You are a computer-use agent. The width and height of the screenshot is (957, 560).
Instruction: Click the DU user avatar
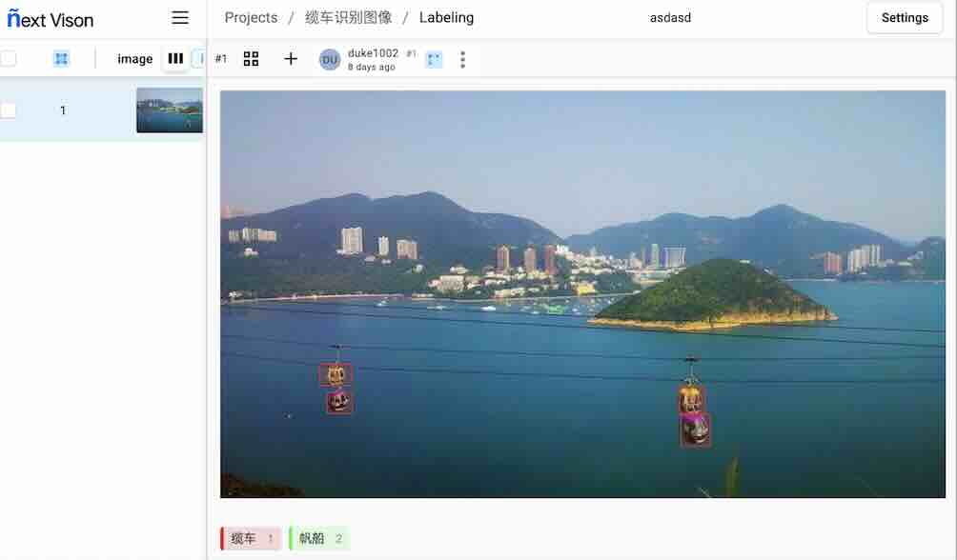pyautogui.click(x=330, y=59)
